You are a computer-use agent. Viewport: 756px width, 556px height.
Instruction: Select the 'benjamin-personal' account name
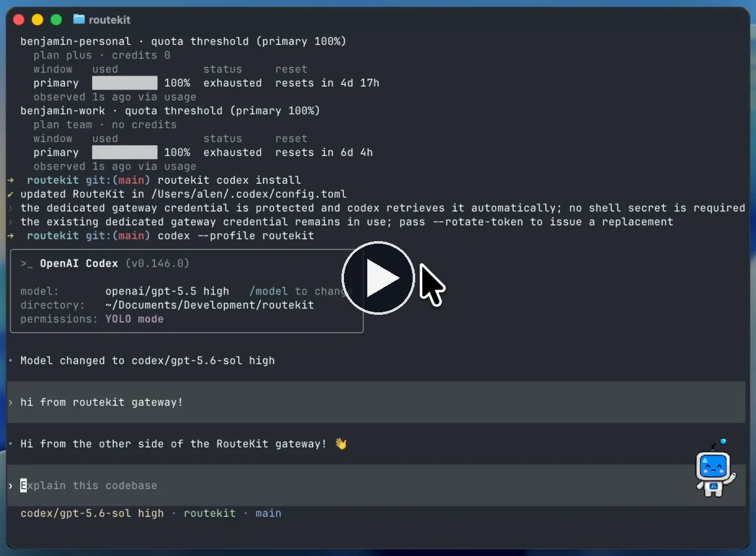pos(76,42)
